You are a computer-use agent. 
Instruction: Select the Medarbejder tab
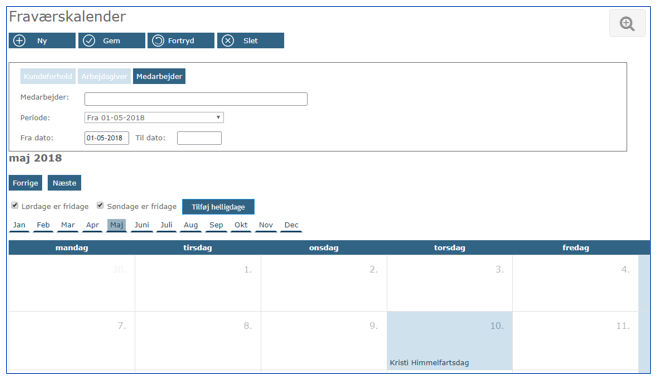click(159, 76)
